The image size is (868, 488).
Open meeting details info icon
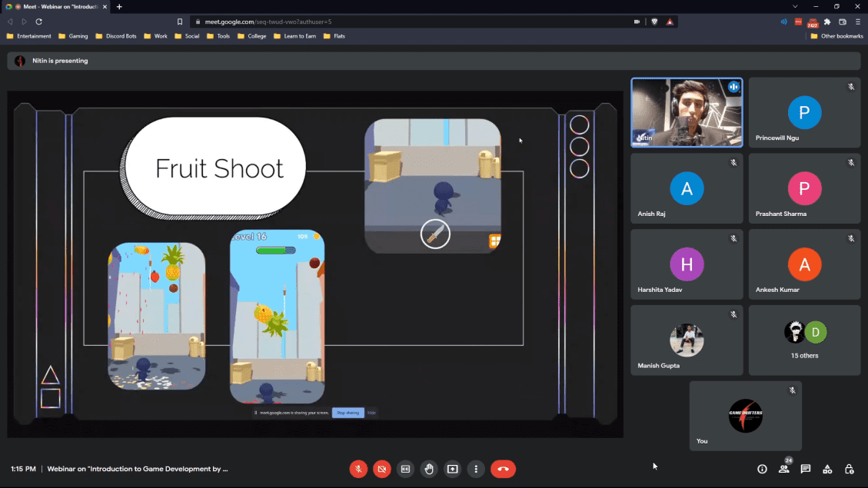pos(762,469)
